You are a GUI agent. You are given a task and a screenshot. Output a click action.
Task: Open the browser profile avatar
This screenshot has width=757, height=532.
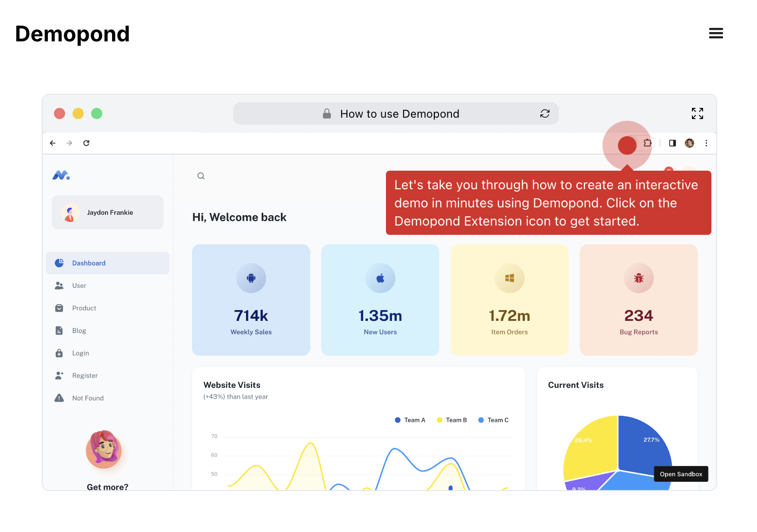(689, 143)
